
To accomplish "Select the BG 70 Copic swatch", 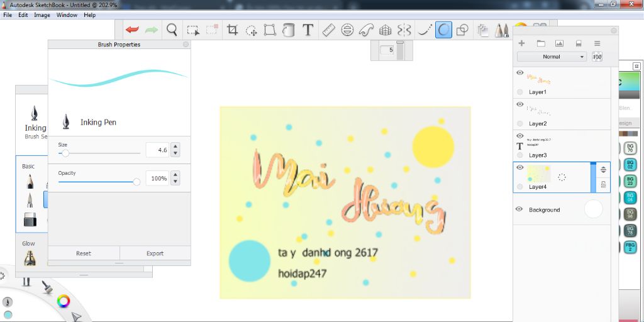I will tap(630, 148).
